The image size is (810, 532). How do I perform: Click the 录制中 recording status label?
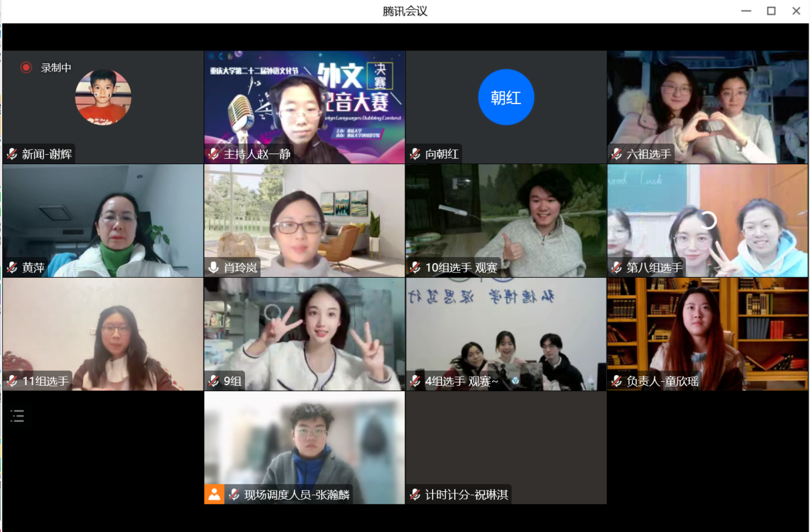pyautogui.click(x=56, y=67)
